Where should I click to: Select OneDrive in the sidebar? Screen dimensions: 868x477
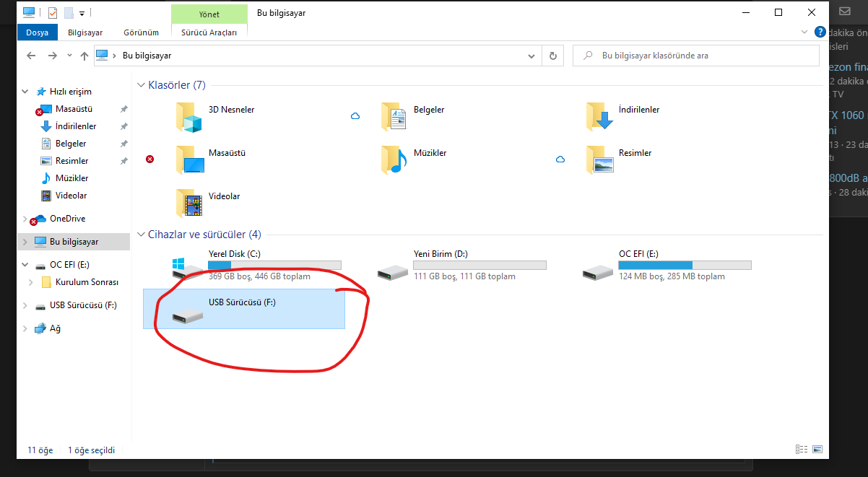click(67, 219)
